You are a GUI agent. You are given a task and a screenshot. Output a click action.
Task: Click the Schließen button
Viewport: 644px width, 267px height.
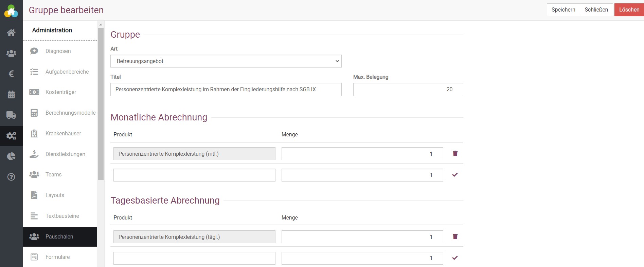click(596, 9)
